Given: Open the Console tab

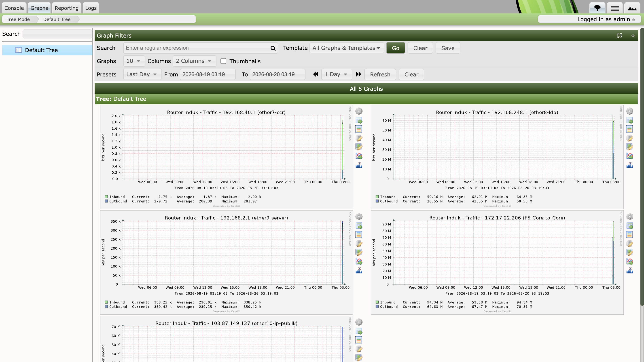Looking at the screenshot, I should point(14,8).
